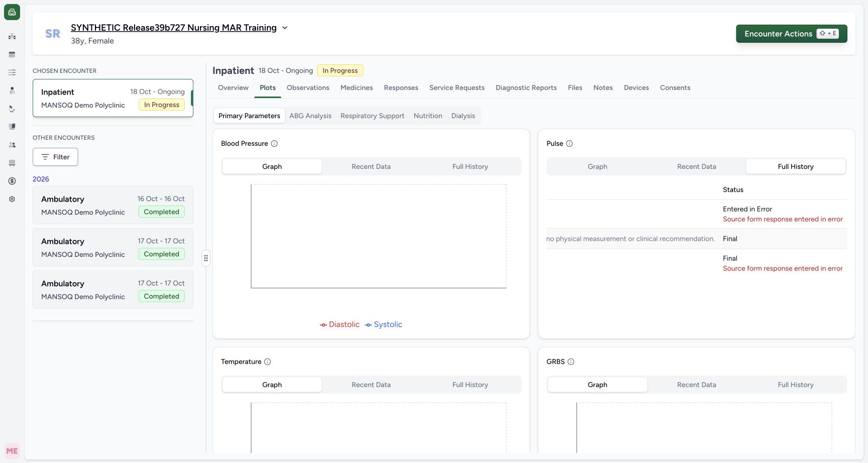Select the ABG Analysis sub-tab

coord(310,116)
